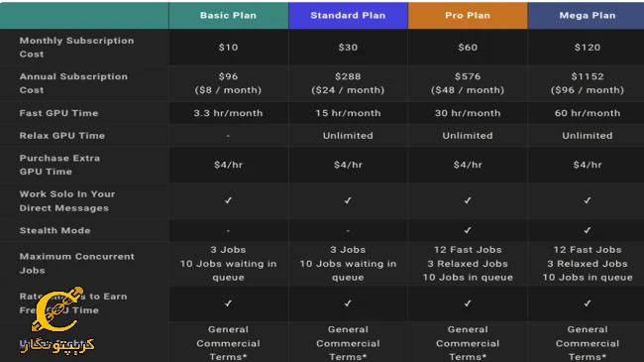This screenshot has height=362, width=644.
Task: Click the Persian text watermark logo
Action: pyautogui.click(x=57, y=345)
